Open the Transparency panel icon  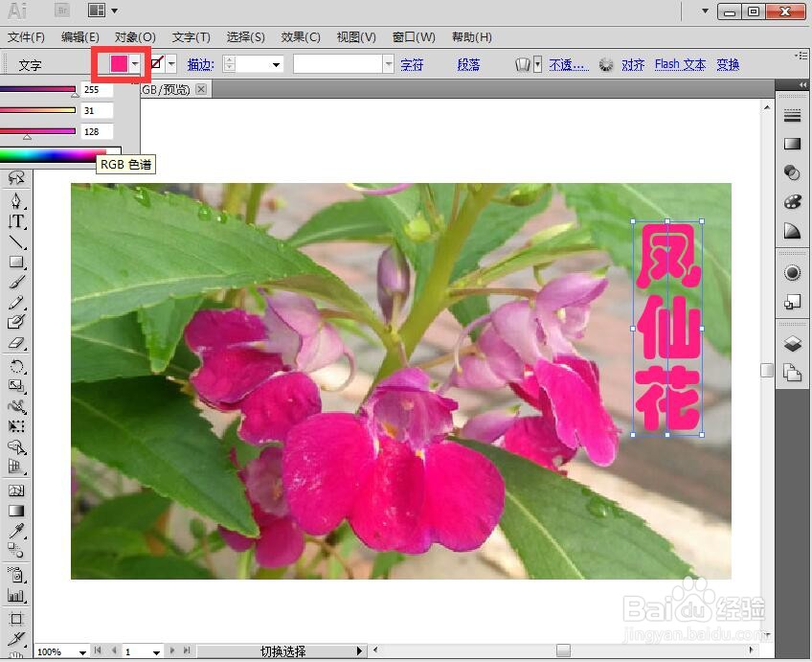[x=792, y=172]
